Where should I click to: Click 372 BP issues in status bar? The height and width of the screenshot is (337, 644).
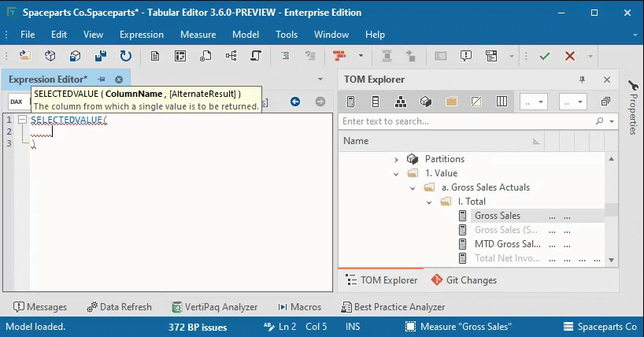(x=198, y=327)
